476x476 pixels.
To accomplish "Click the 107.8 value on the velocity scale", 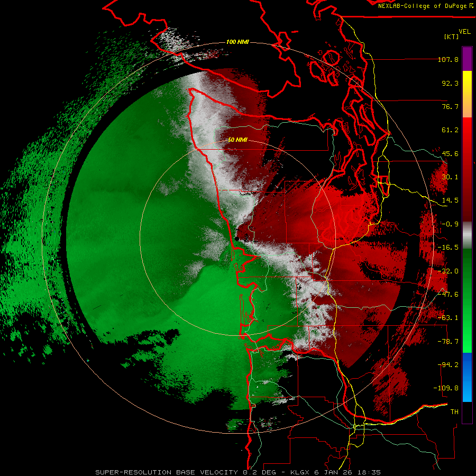I will pos(448,59).
